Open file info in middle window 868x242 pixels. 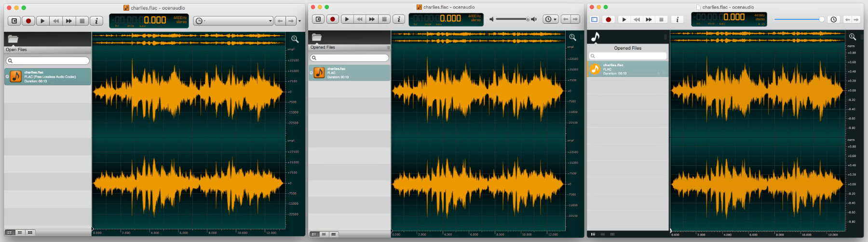[x=399, y=19]
